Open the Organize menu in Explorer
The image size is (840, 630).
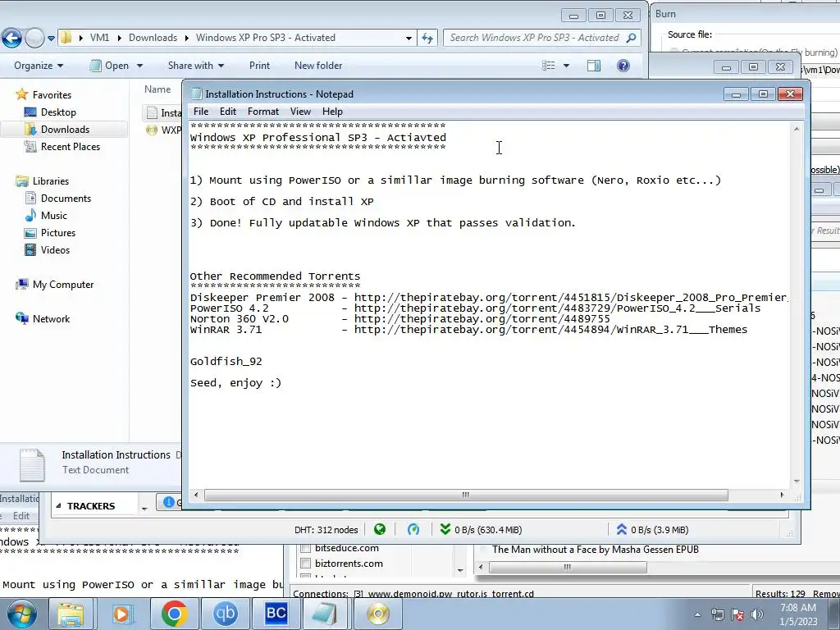tap(39, 66)
